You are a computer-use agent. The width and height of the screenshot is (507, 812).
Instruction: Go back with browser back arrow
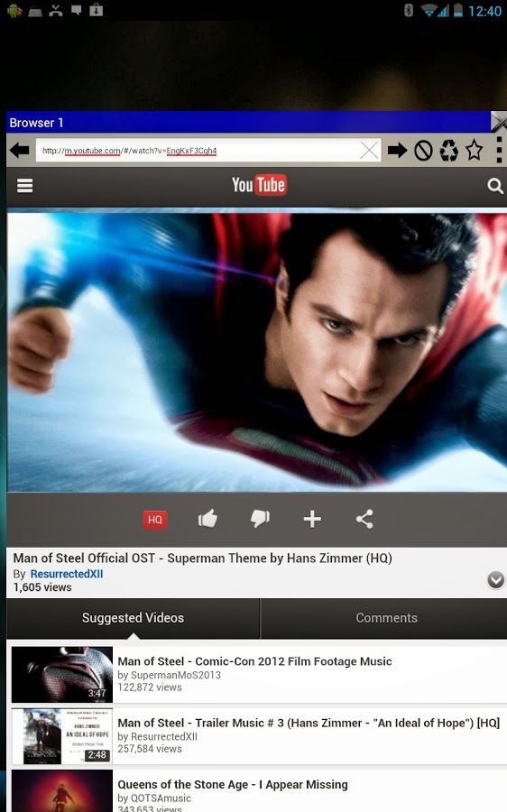pos(20,151)
